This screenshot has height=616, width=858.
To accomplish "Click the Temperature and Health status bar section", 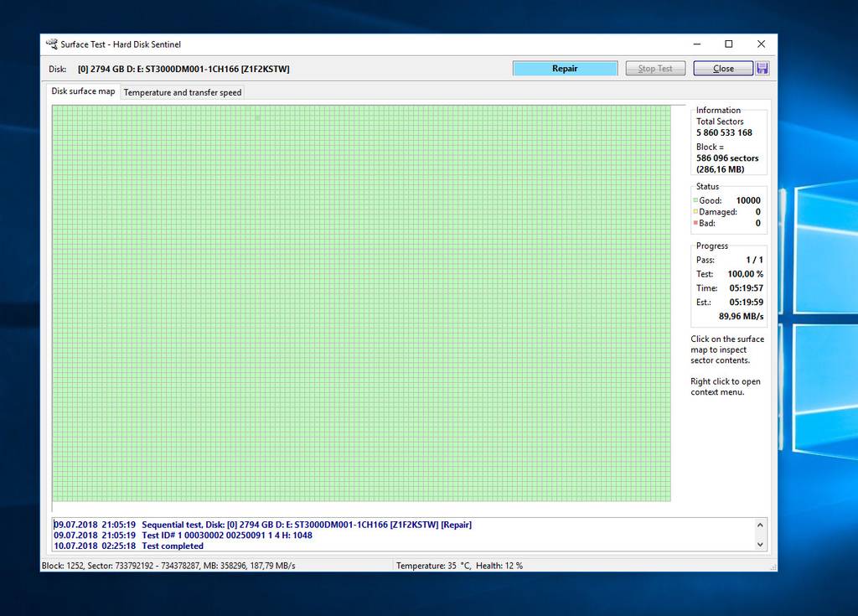I will 459,566.
